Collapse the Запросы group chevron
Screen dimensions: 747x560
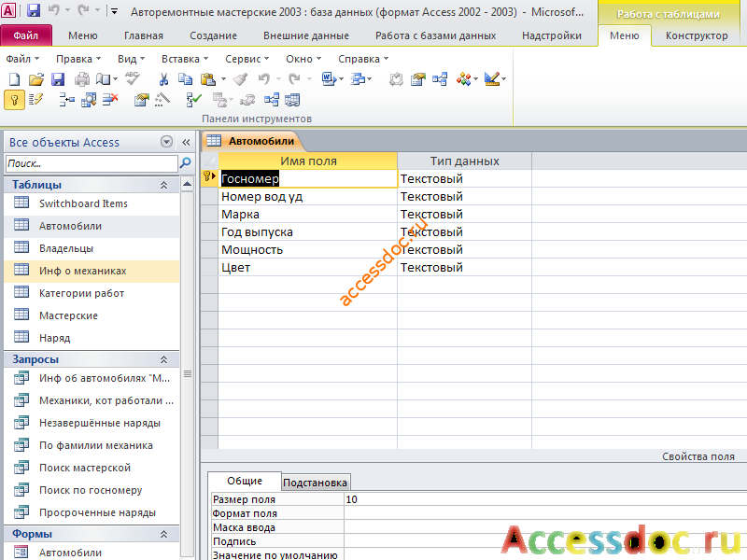[x=163, y=359]
